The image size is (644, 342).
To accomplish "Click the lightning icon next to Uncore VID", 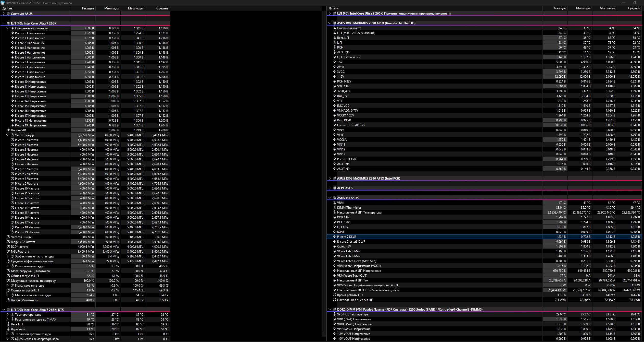I will click(8, 130).
